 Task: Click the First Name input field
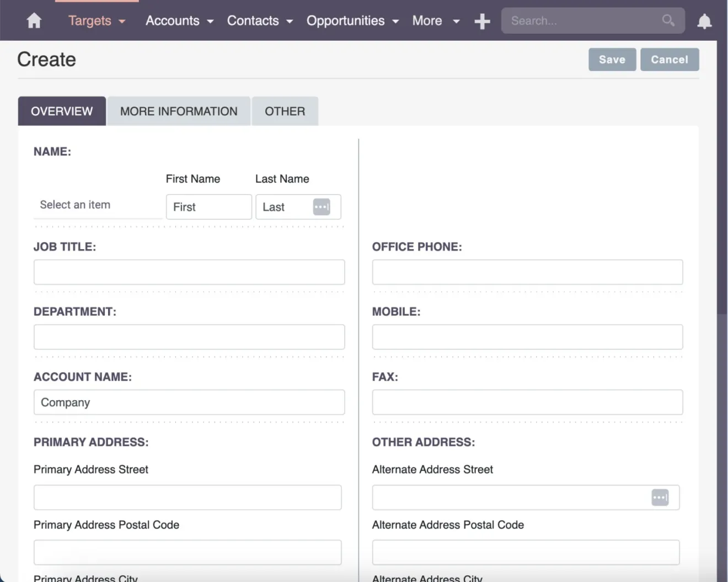pos(208,207)
